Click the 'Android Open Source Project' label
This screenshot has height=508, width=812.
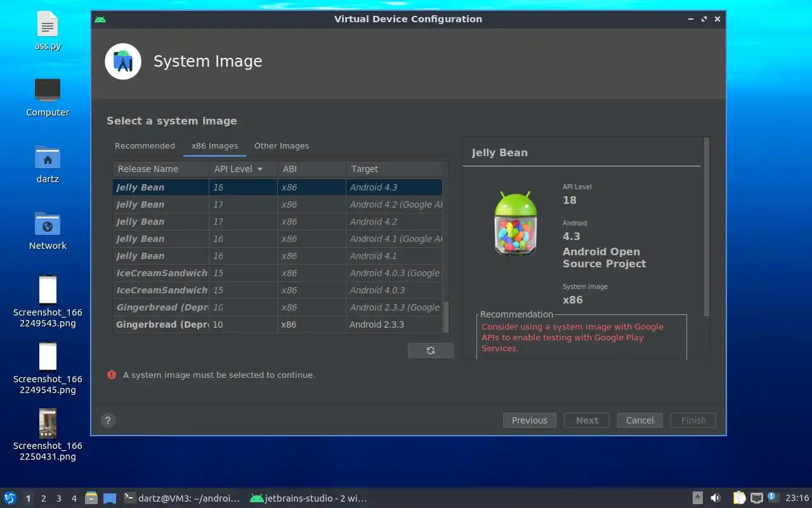click(x=605, y=258)
